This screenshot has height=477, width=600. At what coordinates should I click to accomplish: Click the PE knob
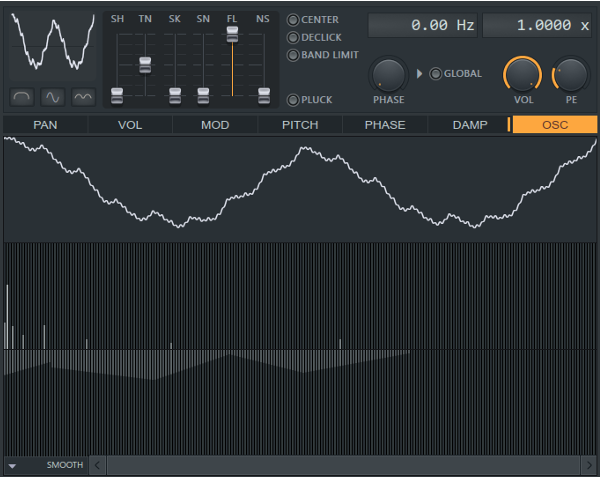click(571, 75)
